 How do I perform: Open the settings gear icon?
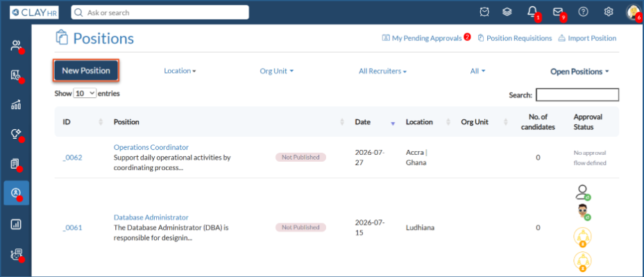[x=609, y=12]
